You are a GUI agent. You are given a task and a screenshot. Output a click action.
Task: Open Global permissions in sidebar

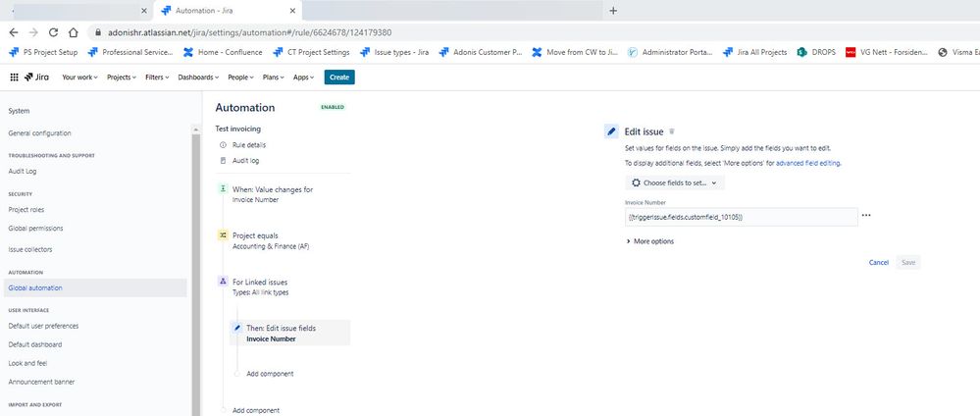[35, 229]
